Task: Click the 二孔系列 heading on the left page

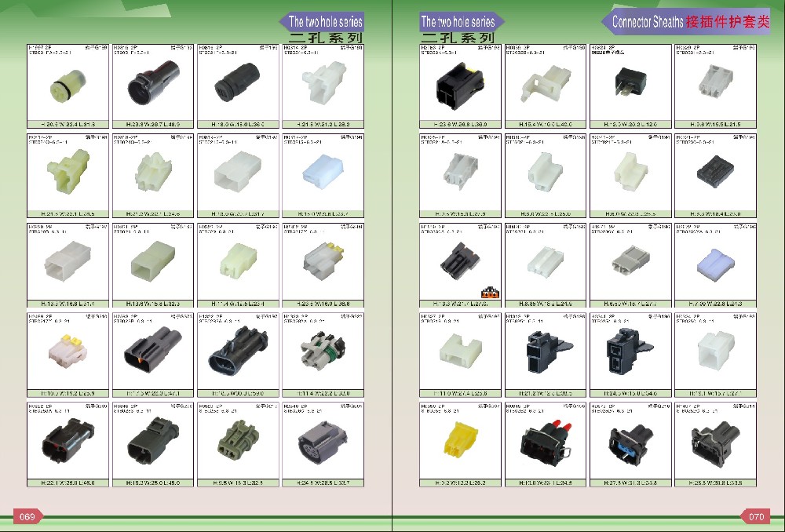Action: 326,38
